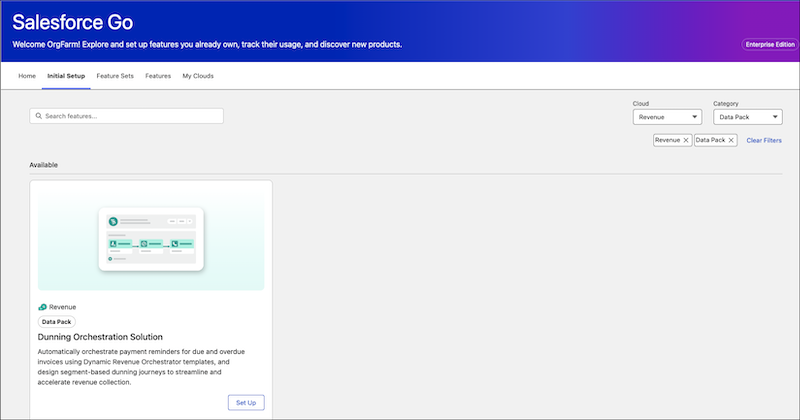
Task: Click the Category field label
Action: pos(726,104)
